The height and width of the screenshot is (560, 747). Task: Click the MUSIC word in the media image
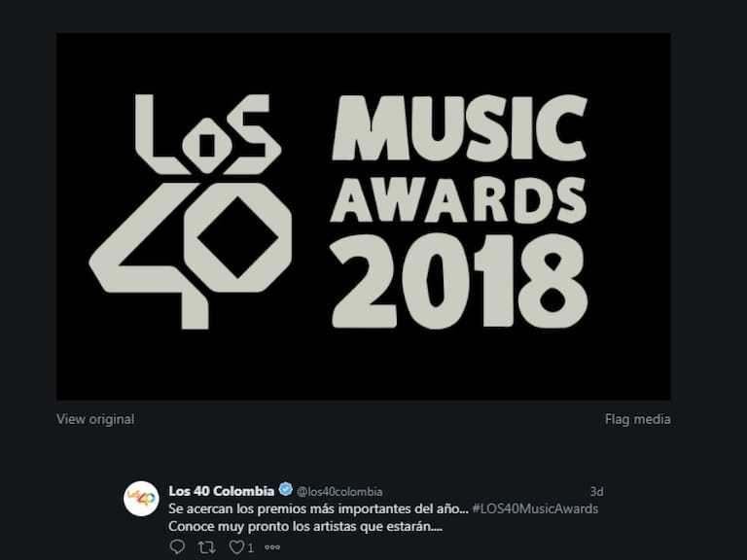[x=458, y=127]
